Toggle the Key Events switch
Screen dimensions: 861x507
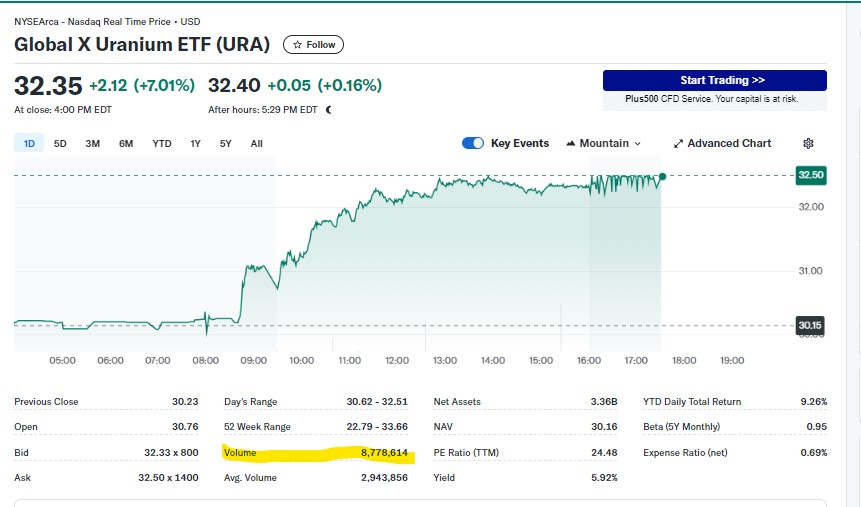[x=473, y=143]
